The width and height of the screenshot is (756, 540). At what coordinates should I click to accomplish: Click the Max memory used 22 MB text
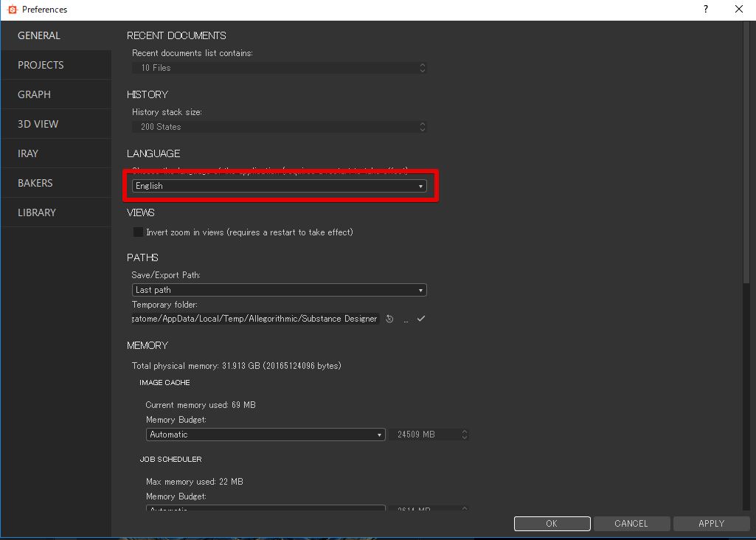[x=194, y=482]
